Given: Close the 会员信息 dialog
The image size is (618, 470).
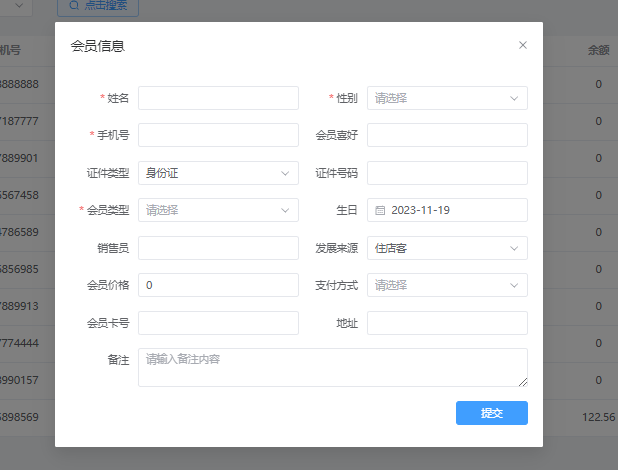Looking at the screenshot, I should [x=523, y=45].
